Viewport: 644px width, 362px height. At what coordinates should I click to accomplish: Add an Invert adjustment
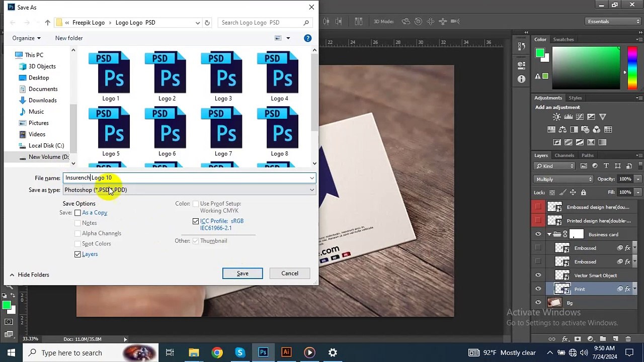[557, 142]
